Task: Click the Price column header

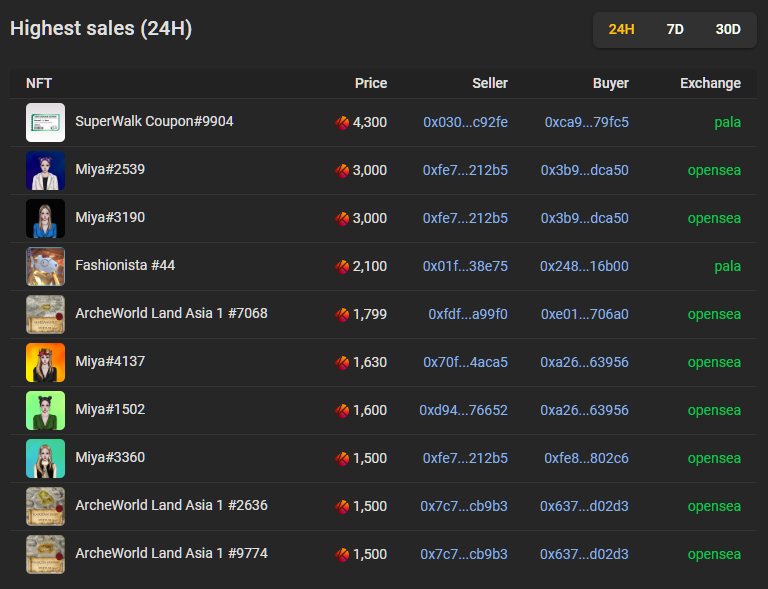Action: [x=371, y=83]
